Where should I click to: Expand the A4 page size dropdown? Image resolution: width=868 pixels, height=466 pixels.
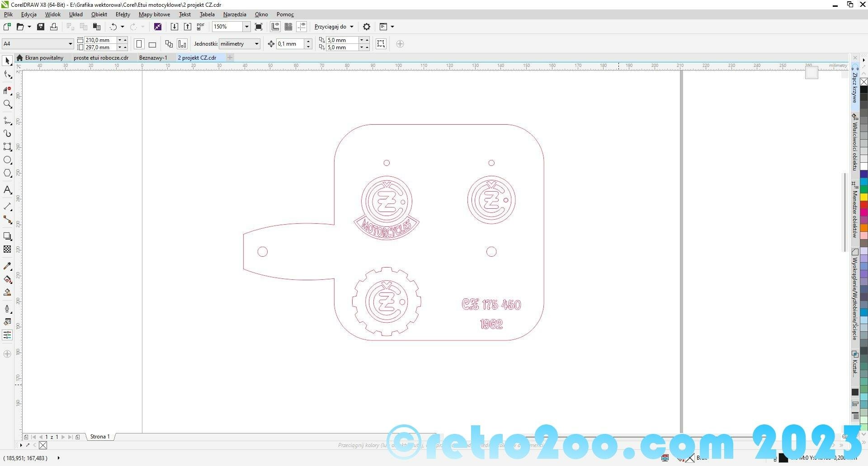tap(71, 44)
